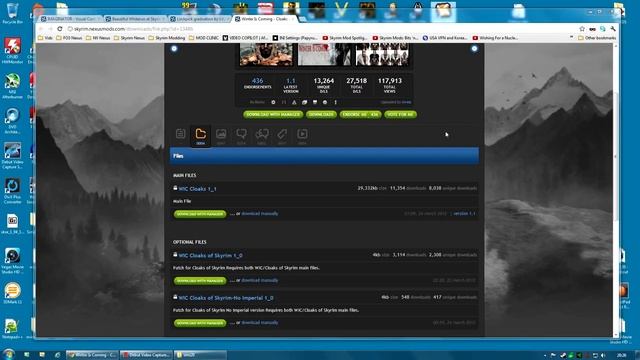The height and width of the screenshot is (360, 640).
Task: Open third mod thumbnail image showing grid of figures
Action: [382, 54]
